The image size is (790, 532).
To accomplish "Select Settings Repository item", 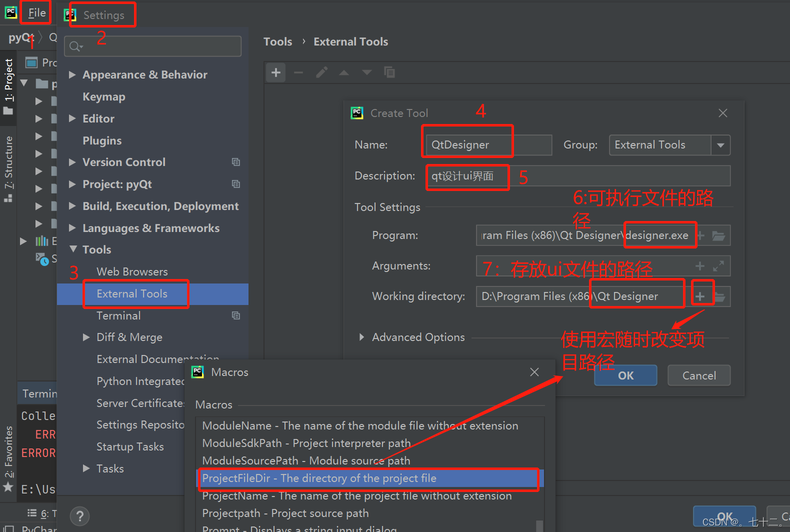I will coord(140,425).
